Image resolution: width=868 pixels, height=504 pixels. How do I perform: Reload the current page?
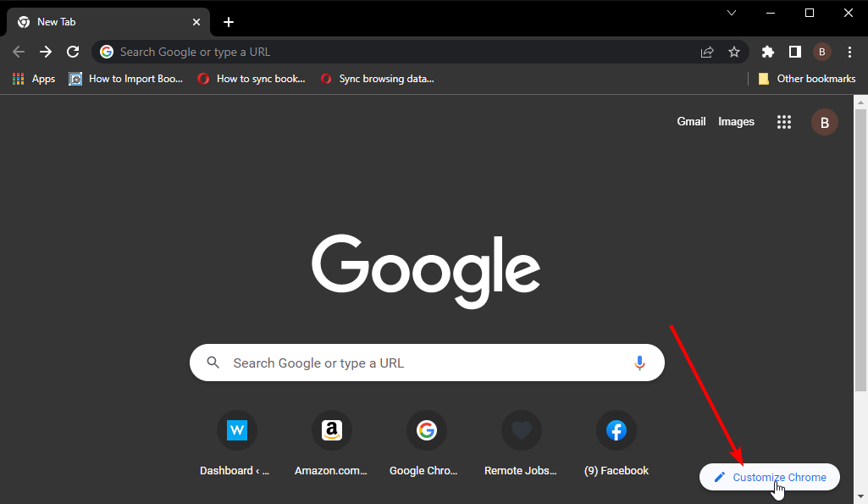73,52
